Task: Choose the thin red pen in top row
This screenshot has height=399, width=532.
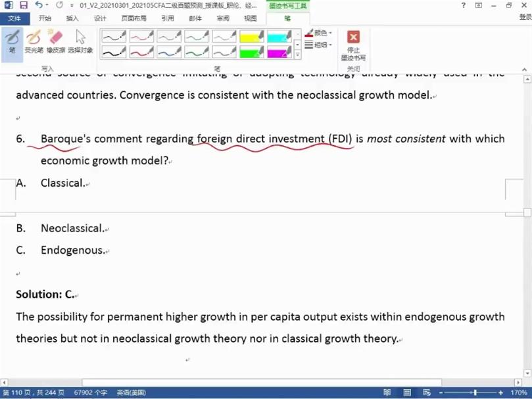Action: point(141,36)
